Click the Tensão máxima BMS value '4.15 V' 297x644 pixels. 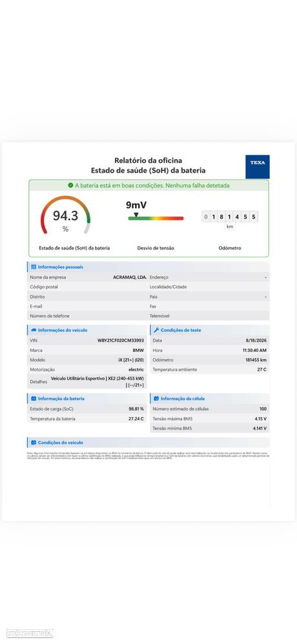pos(261,419)
